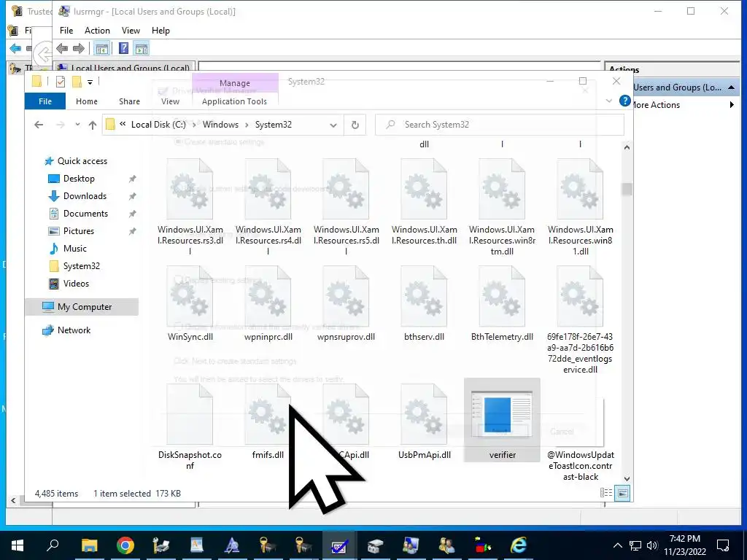Open the recent locations dropdown arrow

click(x=77, y=125)
